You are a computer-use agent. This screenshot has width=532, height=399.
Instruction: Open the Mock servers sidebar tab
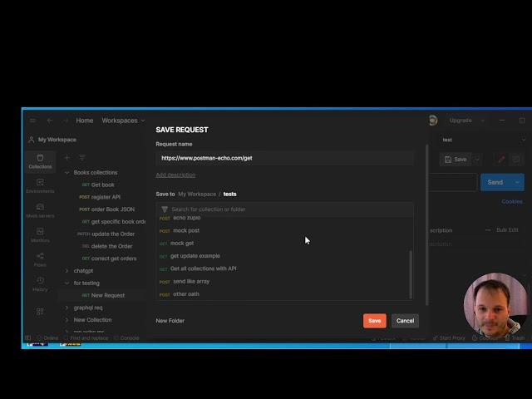click(x=40, y=210)
